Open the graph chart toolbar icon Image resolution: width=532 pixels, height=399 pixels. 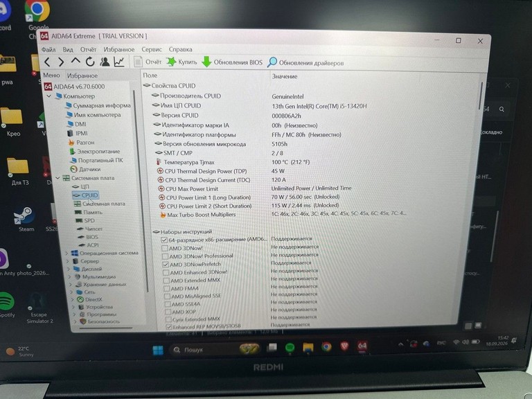tap(119, 62)
